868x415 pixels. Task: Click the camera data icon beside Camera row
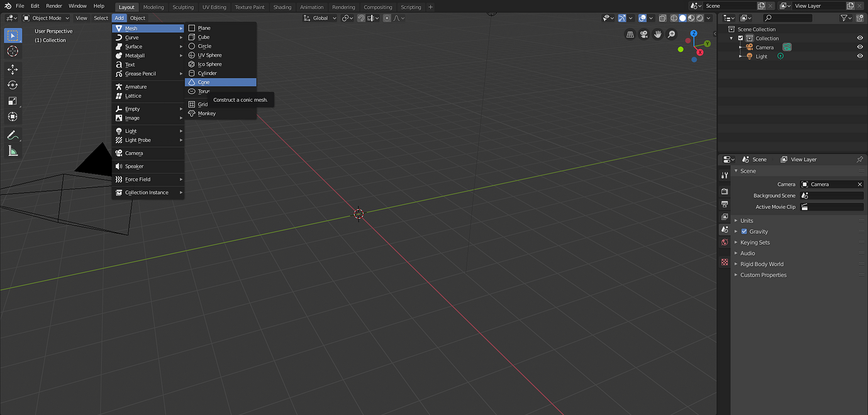coord(787,47)
